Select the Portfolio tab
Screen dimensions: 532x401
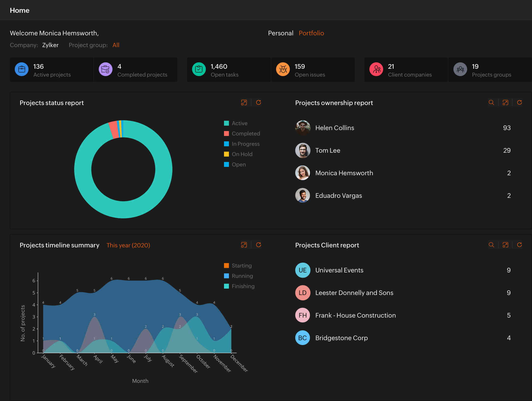pos(311,32)
